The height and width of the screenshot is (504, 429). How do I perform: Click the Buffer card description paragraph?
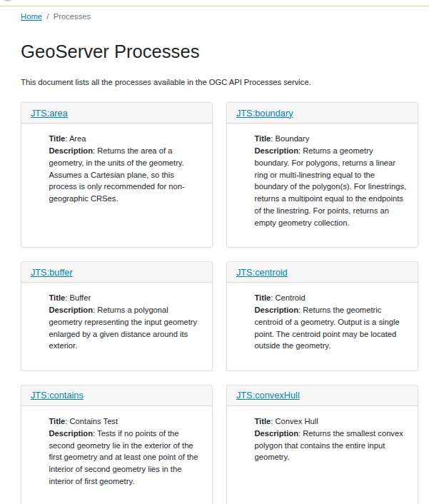(123, 328)
